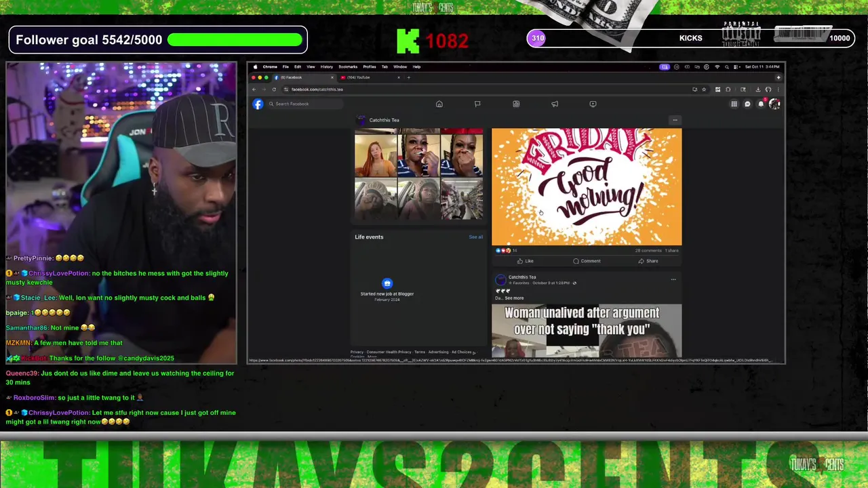Open the Privacy footer link

click(x=357, y=352)
